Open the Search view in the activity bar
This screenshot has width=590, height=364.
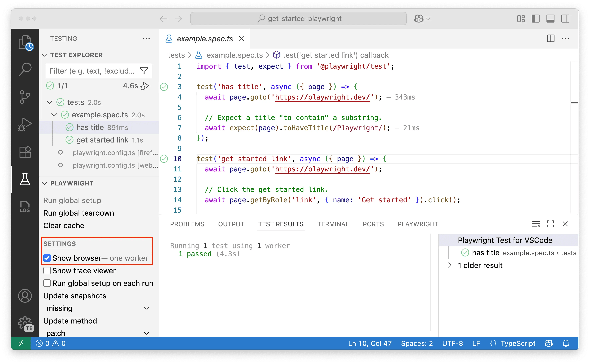pyautogui.click(x=25, y=69)
